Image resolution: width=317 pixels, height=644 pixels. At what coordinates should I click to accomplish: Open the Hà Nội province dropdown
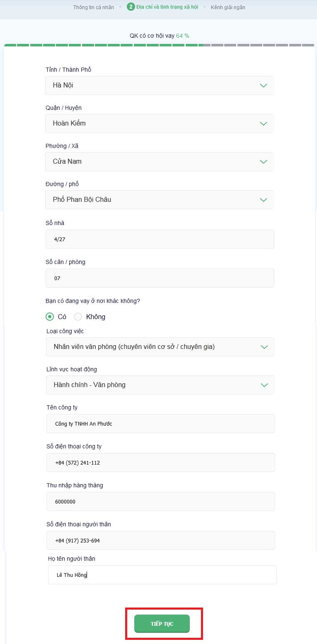coord(159,85)
